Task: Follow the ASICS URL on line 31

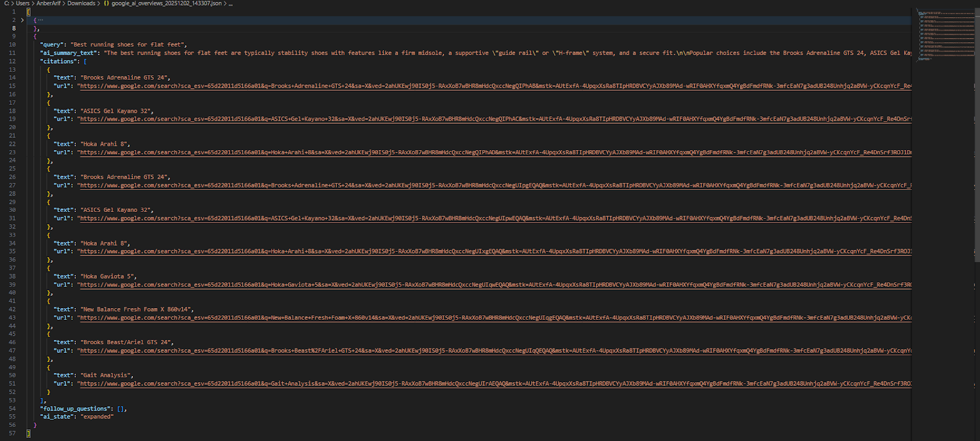Action: pyautogui.click(x=494, y=219)
